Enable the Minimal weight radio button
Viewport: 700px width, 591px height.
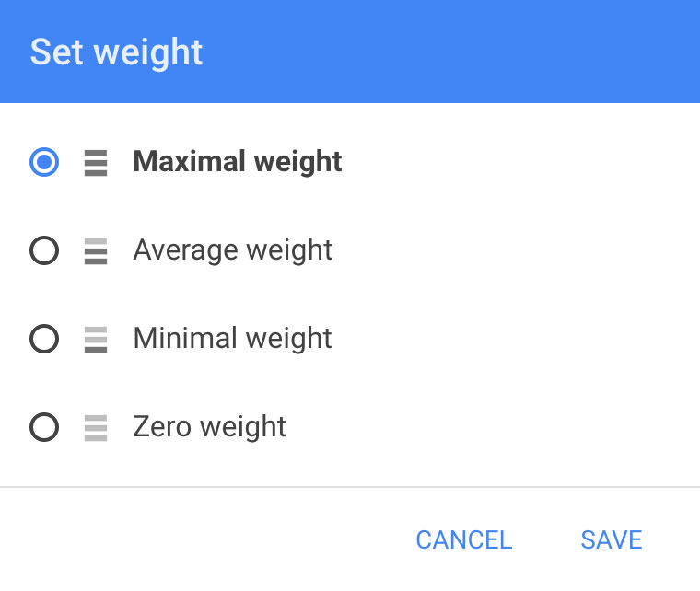pos(44,340)
